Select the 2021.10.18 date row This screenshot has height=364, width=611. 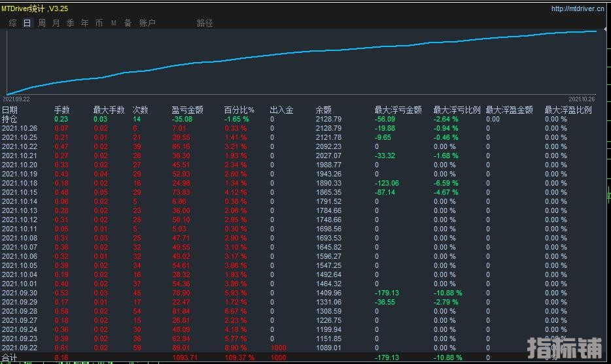(20, 184)
